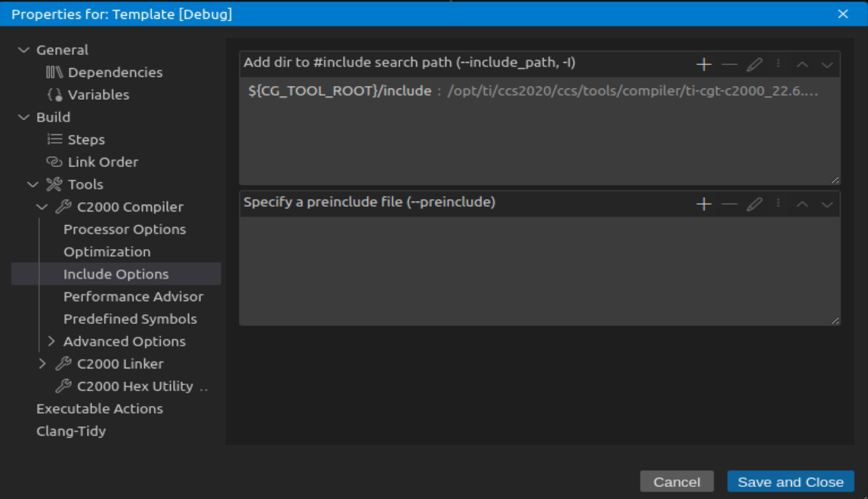Click inside the empty preinclude file list

(539, 270)
